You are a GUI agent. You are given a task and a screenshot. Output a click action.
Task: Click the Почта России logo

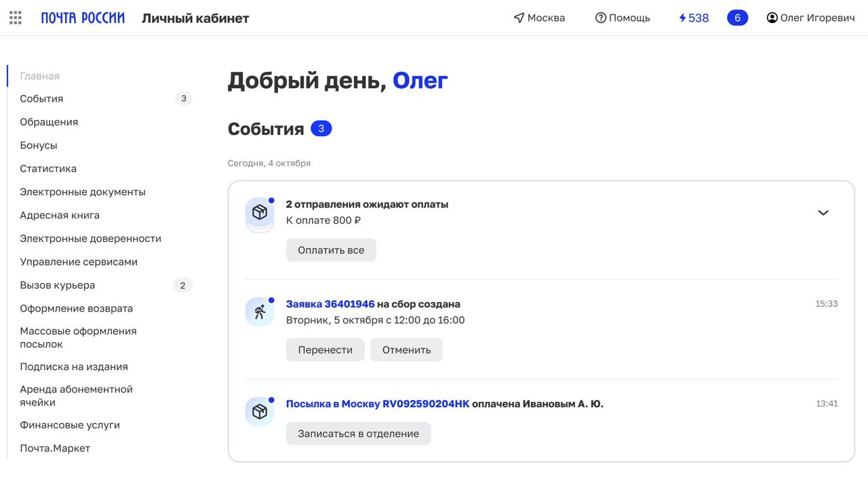[83, 18]
